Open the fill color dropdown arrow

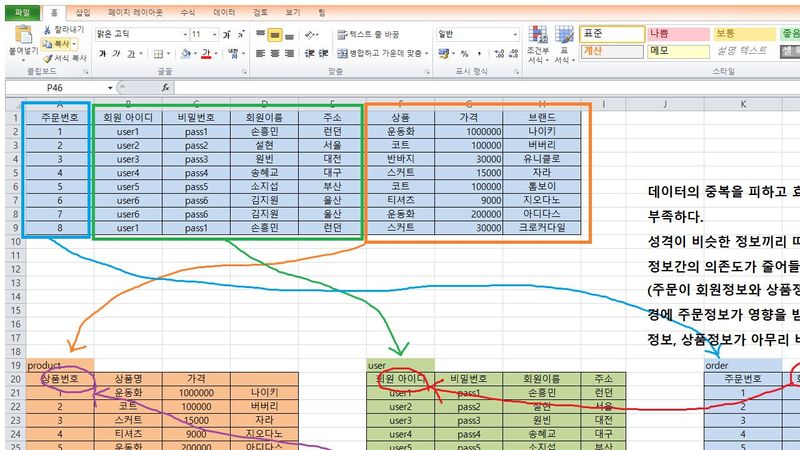pyautogui.click(x=195, y=54)
